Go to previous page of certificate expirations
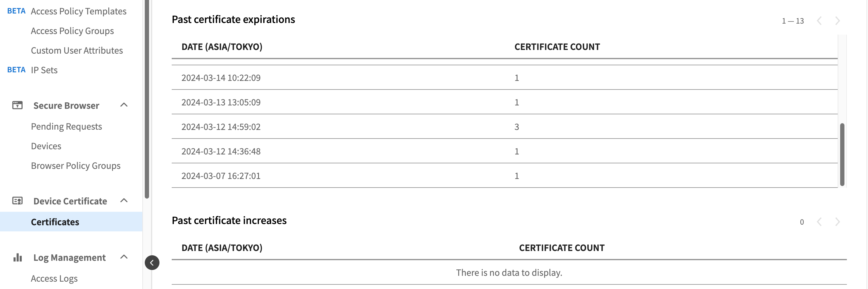 [819, 21]
